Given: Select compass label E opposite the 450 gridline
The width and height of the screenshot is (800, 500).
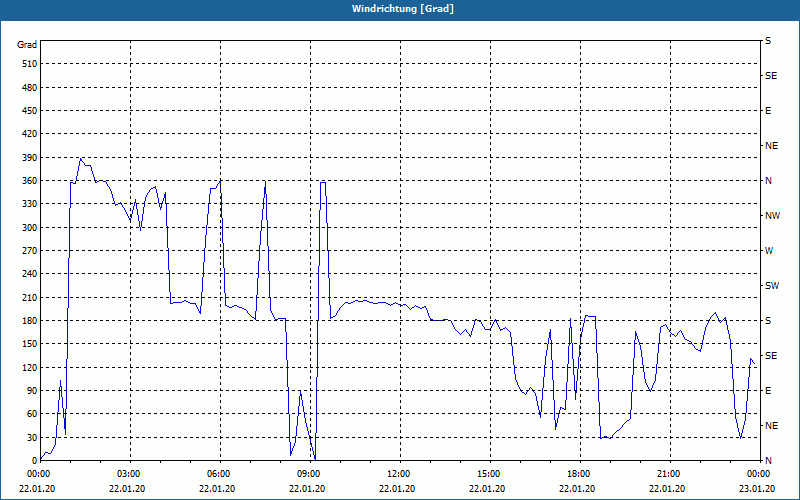Looking at the screenshot, I should click(x=768, y=111).
